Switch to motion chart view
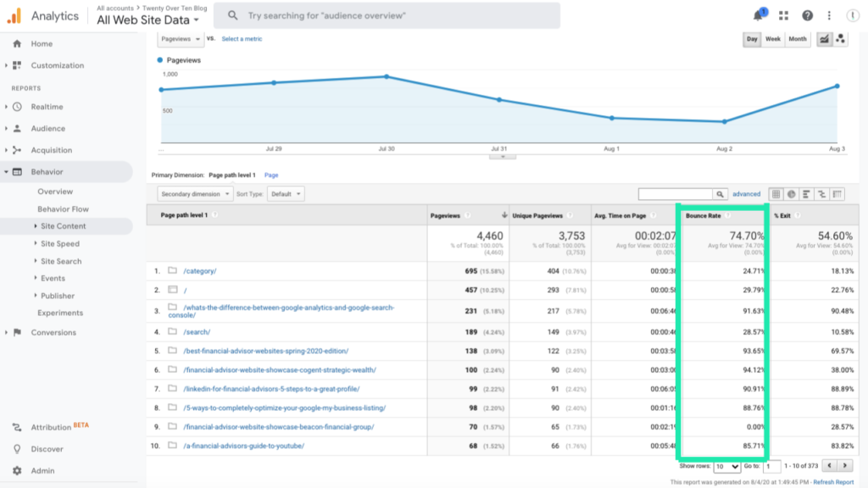Viewport: 868px width, 488px height. [x=841, y=39]
